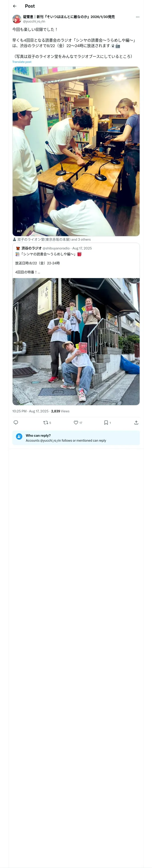View the quoted group photo outside bookstore

(x=76, y=341)
